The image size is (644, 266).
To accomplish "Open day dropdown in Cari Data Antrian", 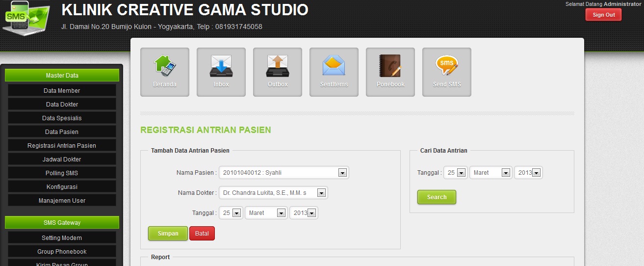I will pos(456,173).
